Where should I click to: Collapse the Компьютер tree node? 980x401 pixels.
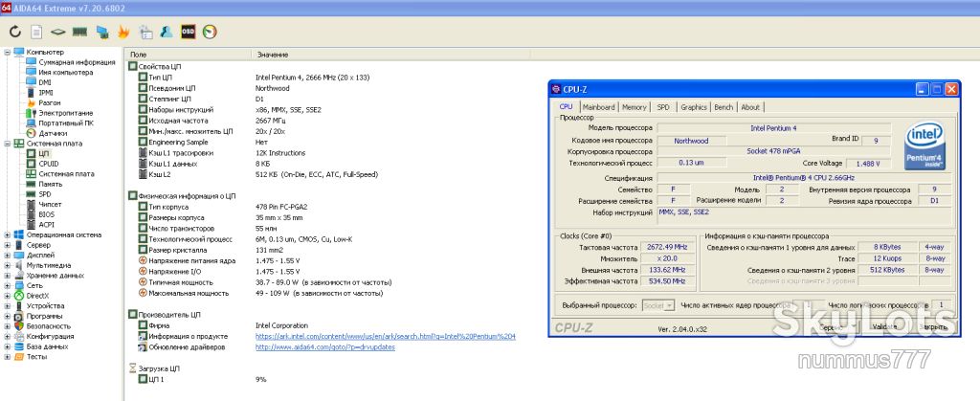(7, 52)
